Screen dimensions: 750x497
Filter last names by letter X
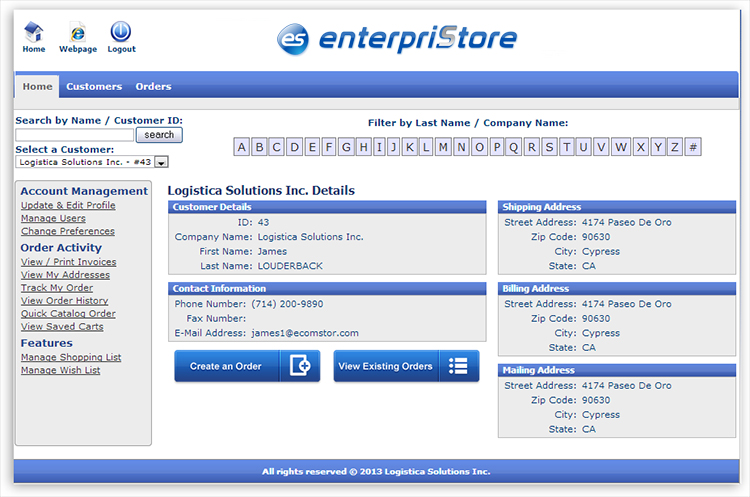click(x=641, y=147)
